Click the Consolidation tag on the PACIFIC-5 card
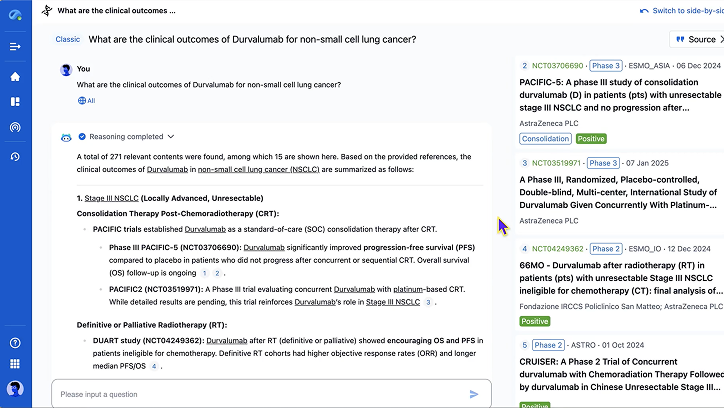The width and height of the screenshot is (724, 408). pos(545,138)
